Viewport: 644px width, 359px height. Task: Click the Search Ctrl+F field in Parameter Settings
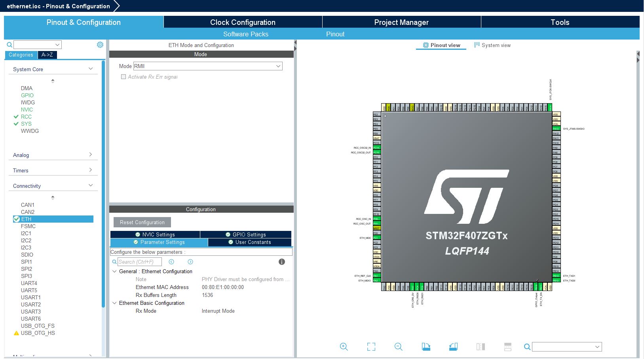click(x=139, y=261)
